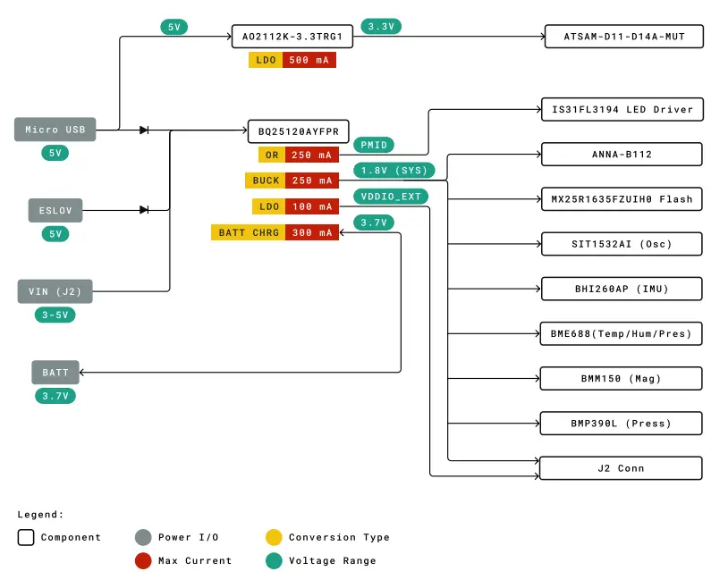Click the 300 mA current tag
The image size is (711, 588).
click(312, 232)
